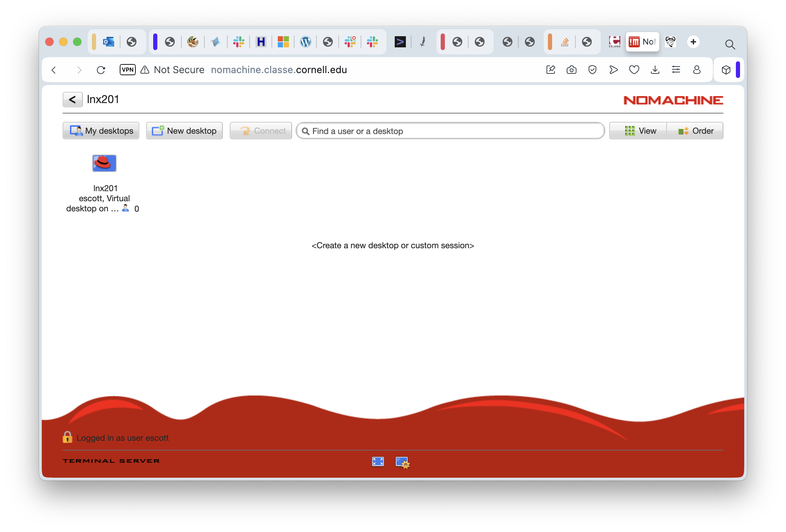Viewport: 786px width, 532px height.
Task: Open the lnx201 Red Hat desktop thumbnail
Action: (x=104, y=163)
